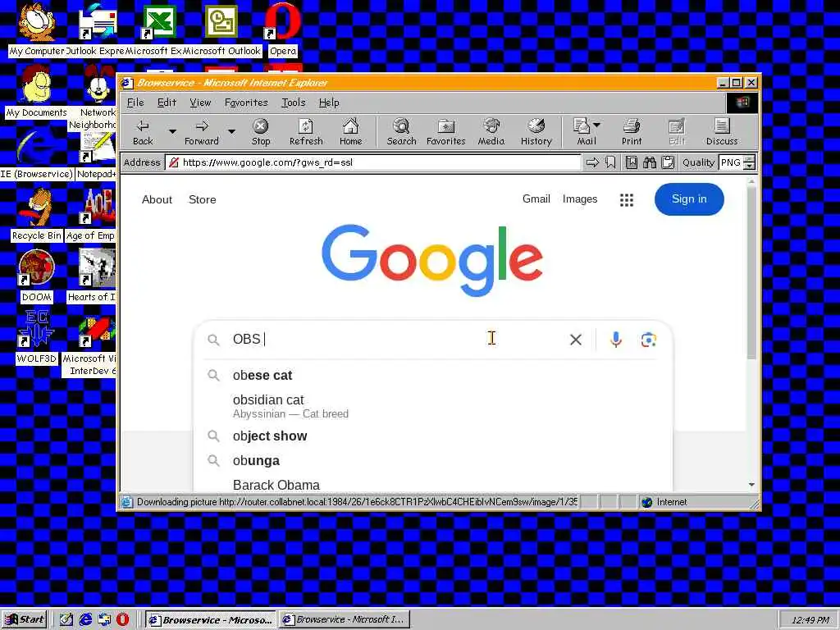The height and width of the screenshot is (630, 840).
Task: Click inside the Google search box
Action: (x=396, y=339)
